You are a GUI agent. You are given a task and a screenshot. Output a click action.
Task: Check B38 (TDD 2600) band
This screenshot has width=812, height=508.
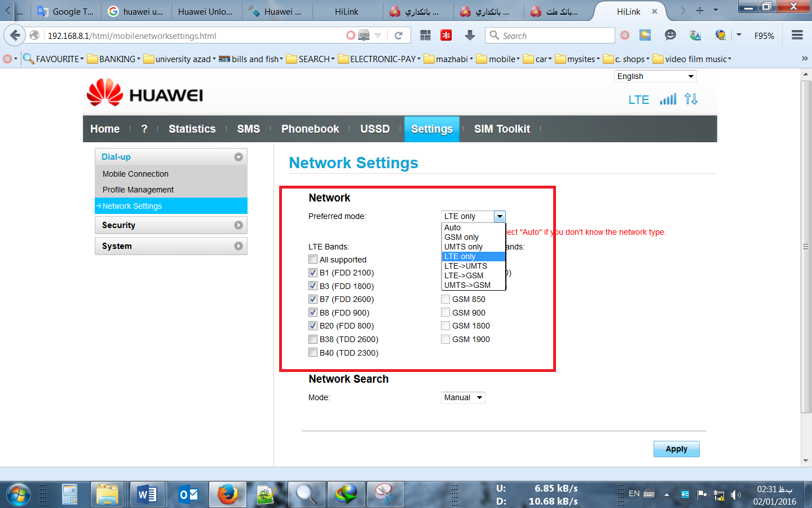pyautogui.click(x=313, y=339)
